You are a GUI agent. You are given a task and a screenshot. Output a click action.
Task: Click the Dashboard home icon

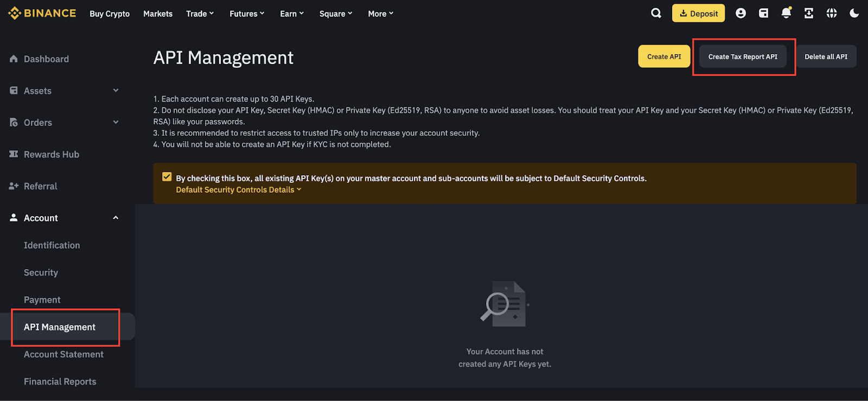click(14, 59)
